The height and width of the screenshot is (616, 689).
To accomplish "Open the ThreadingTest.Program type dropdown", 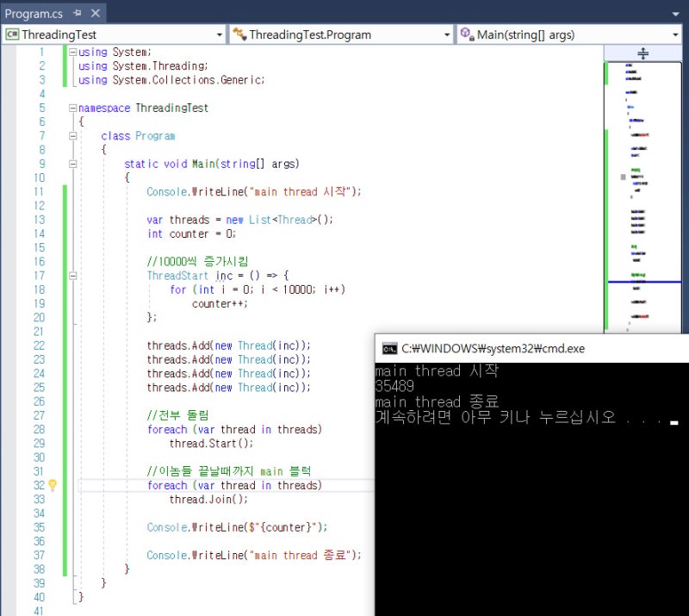I will coord(447,34).
